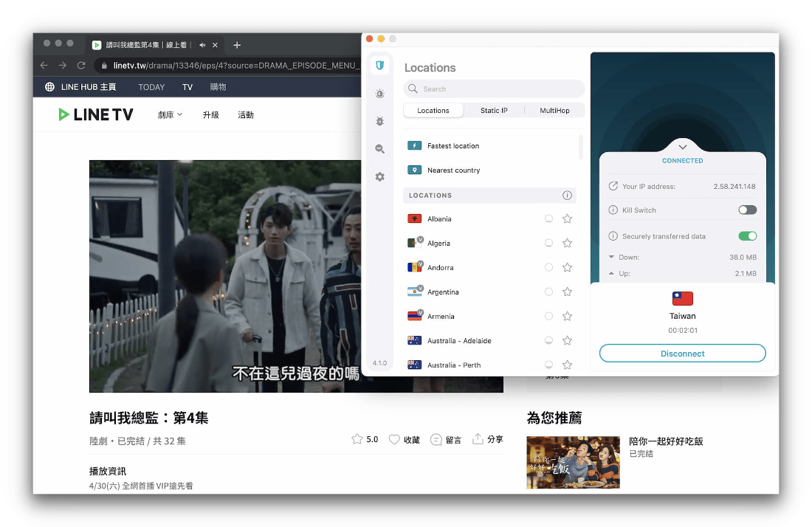Viewport: 812px width, 527px height.
Task: Click the 留言 comment icon
Action: click(x=436, y=439)
